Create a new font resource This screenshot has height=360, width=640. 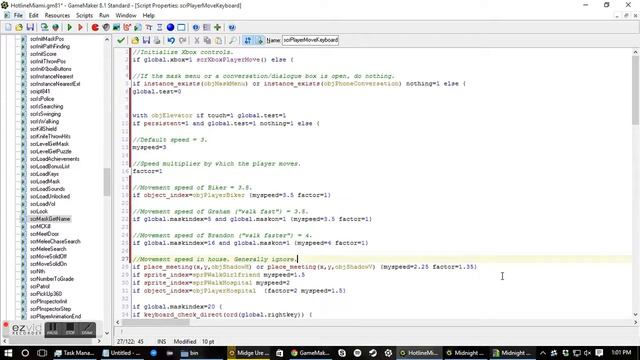tap(149, 27)
